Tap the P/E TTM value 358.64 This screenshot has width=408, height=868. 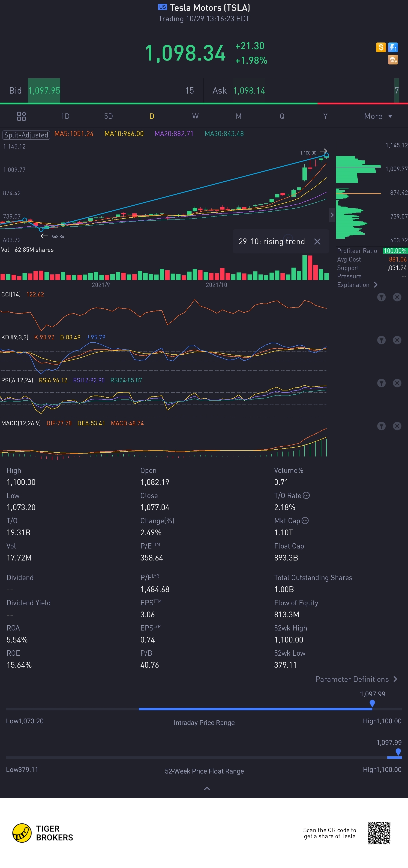click(151, 558)
